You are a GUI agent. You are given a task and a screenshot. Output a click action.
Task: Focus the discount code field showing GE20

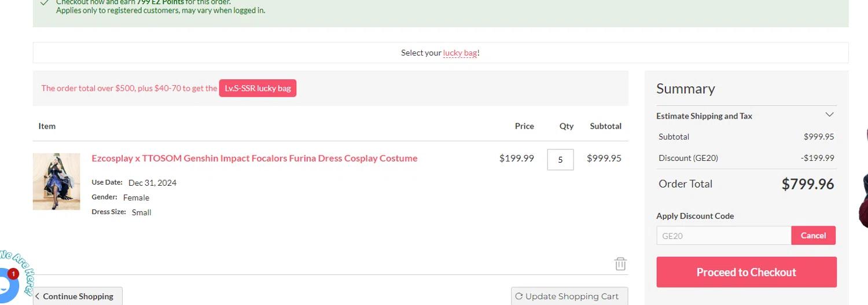click(x=723, y=236)
